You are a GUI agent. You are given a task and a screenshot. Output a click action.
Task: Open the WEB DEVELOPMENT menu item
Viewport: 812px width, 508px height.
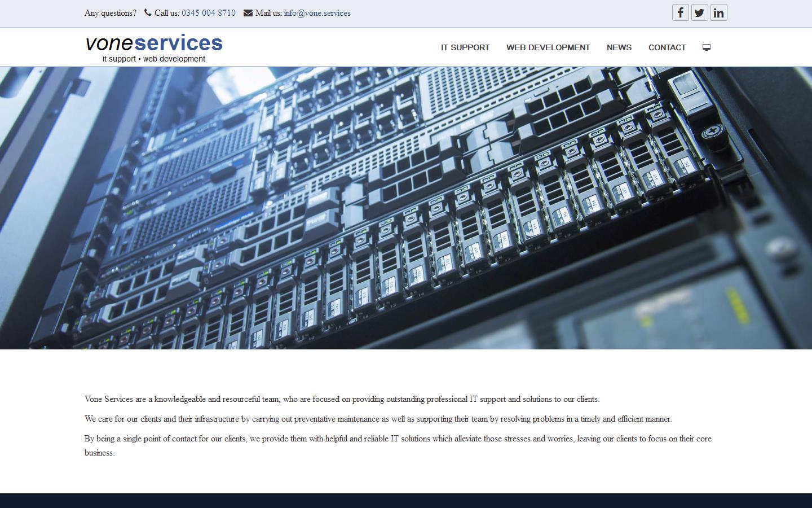548,47
